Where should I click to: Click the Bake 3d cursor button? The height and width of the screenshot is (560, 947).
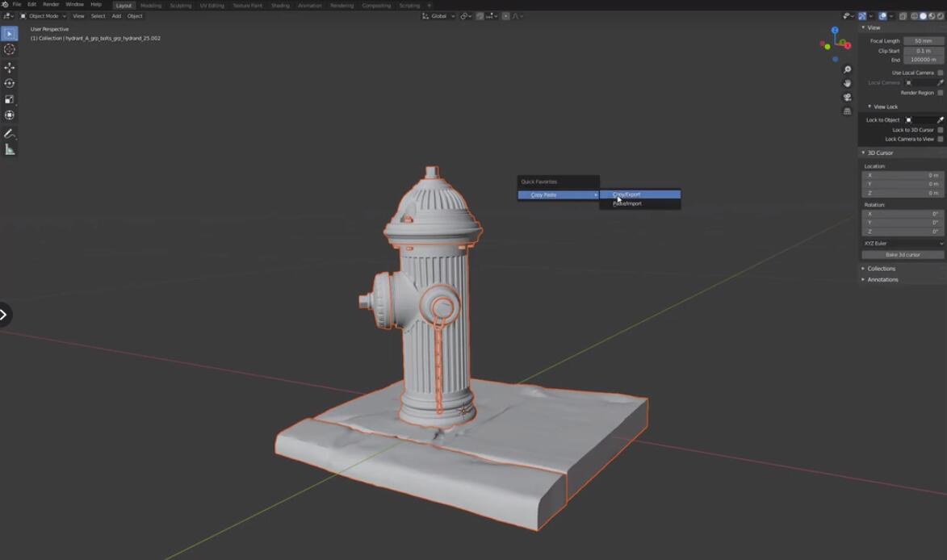pyautogui.click(x=903, y=255)
